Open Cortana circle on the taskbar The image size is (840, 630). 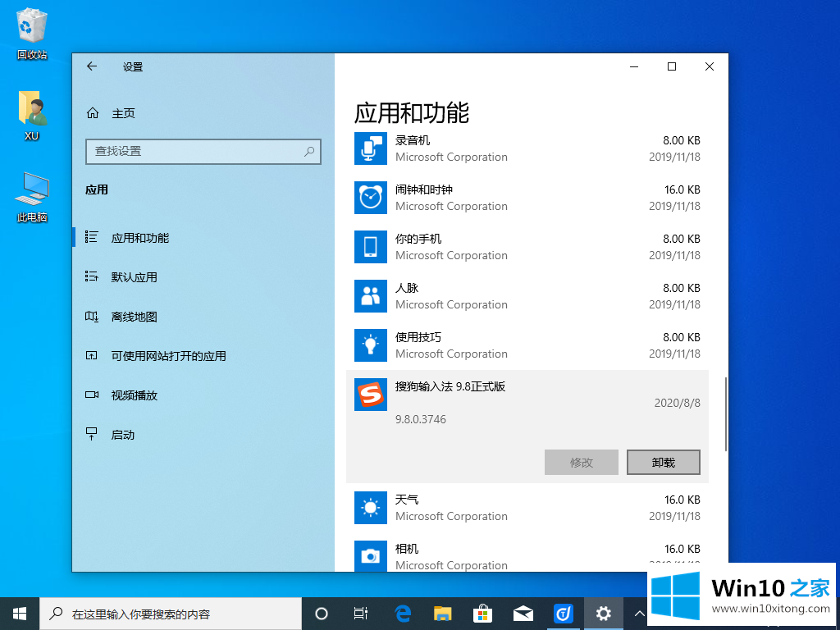(322, 614)
